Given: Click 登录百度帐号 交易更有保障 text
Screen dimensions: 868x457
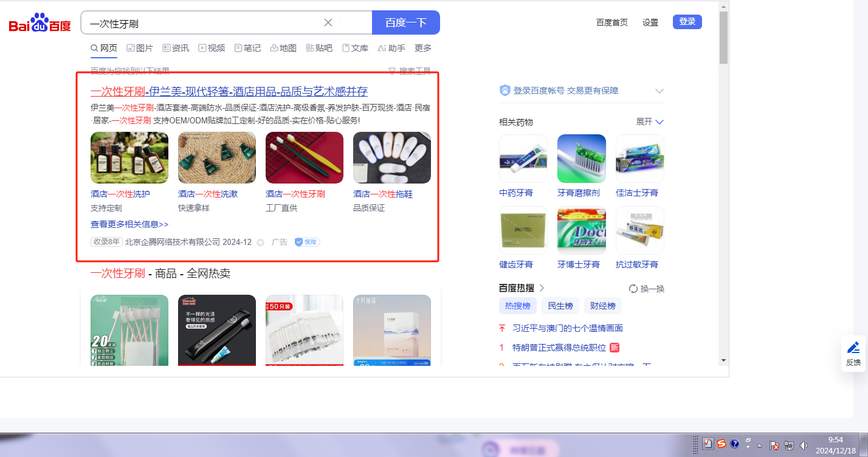Looking at the screenshot, I should 566,91.
